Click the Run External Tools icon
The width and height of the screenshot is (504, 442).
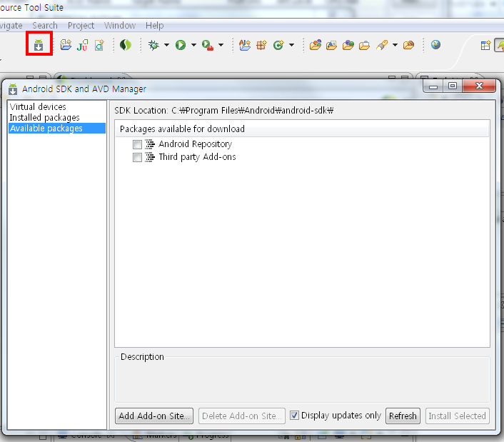208,45
